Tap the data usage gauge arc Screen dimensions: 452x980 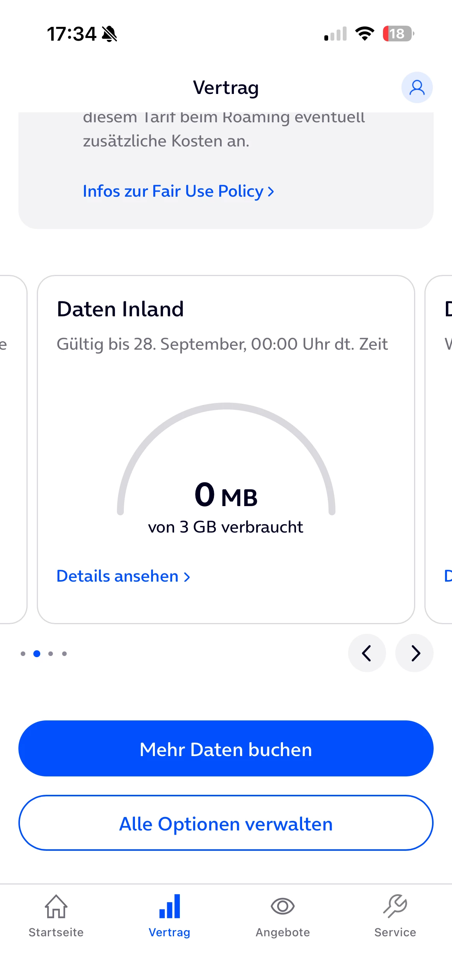pos(226,458)
